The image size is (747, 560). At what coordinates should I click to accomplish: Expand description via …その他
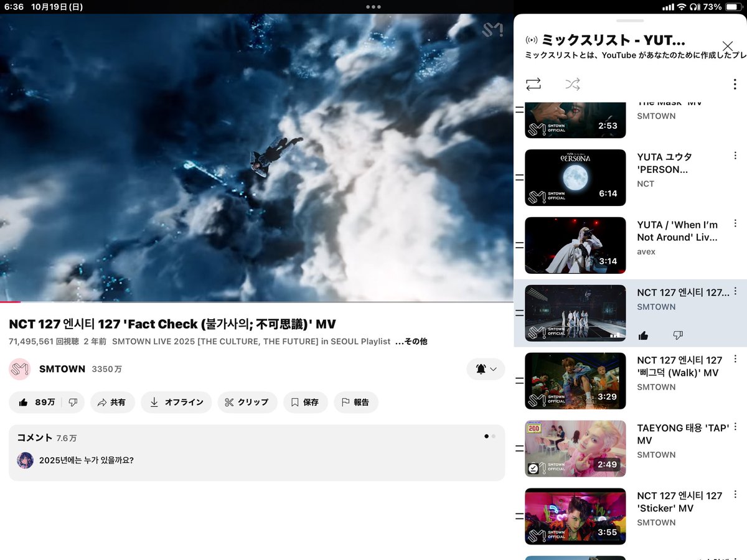click(411, 341)
